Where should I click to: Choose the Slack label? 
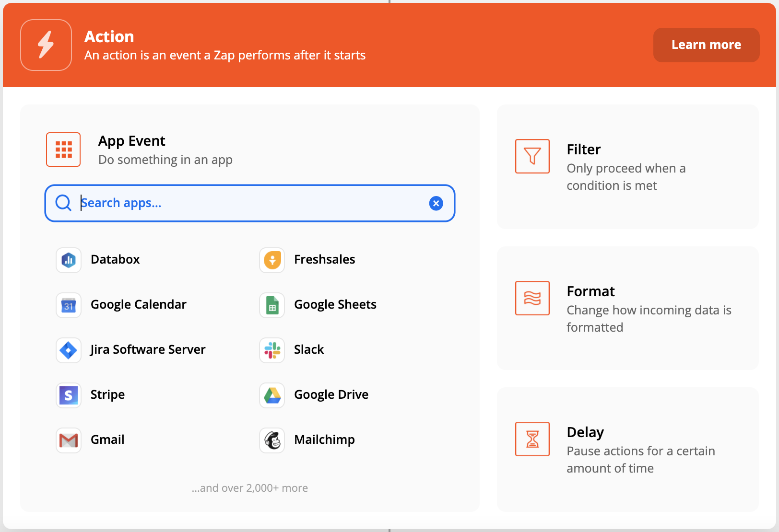click(x=309, y=349)
